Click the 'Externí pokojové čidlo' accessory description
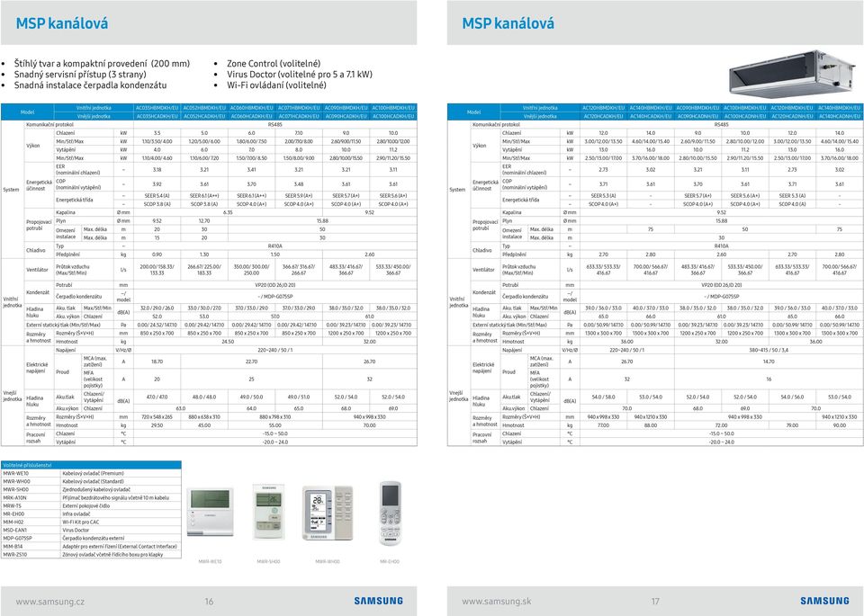The image size is (864, 616). pyautogui.click(x=86, y=506)
